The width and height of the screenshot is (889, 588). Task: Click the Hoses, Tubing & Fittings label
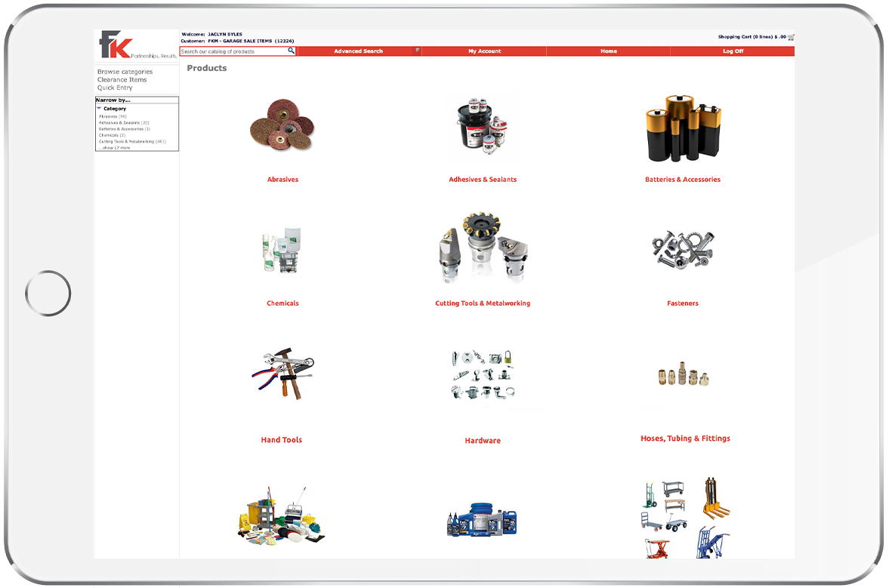(x=685, y=439)
